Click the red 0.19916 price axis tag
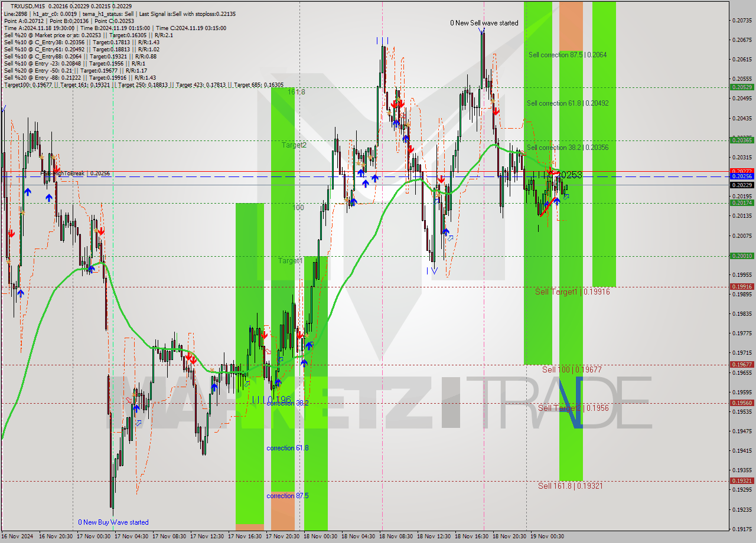756x543 pixels. (x=742, y=286)
